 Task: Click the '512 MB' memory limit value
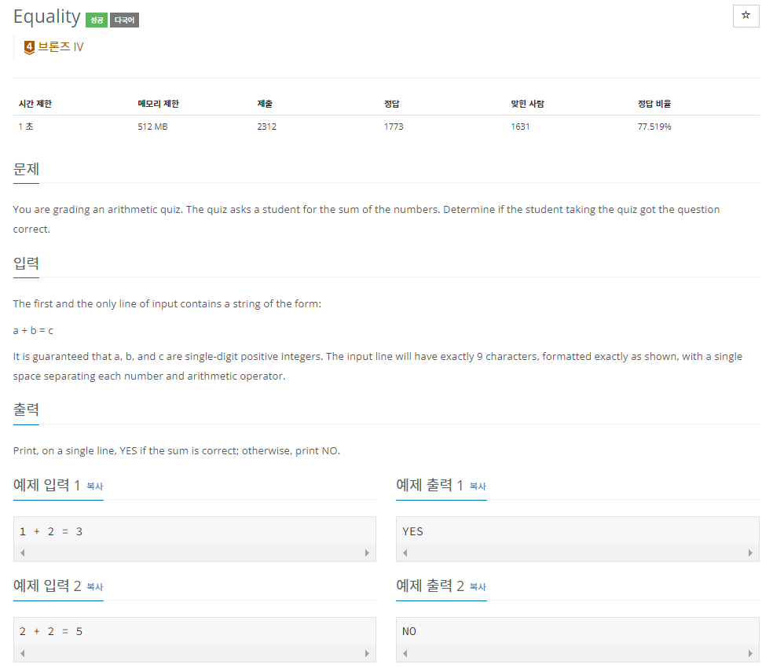coord(152,127)
